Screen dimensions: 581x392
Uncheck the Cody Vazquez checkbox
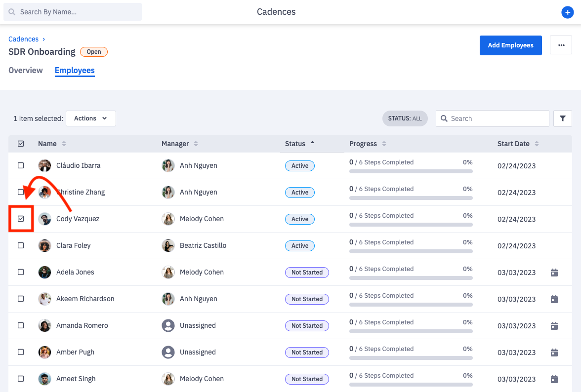click(x=21, y=219)
